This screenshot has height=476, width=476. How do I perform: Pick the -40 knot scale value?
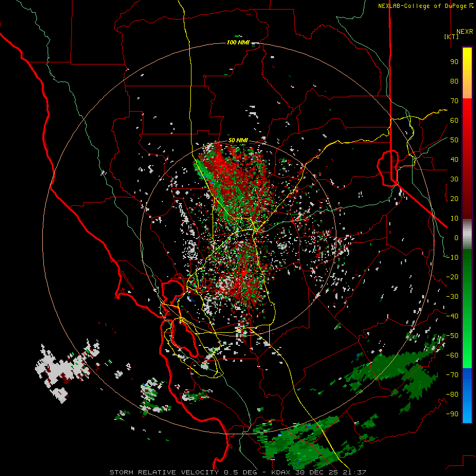point(452,316)
